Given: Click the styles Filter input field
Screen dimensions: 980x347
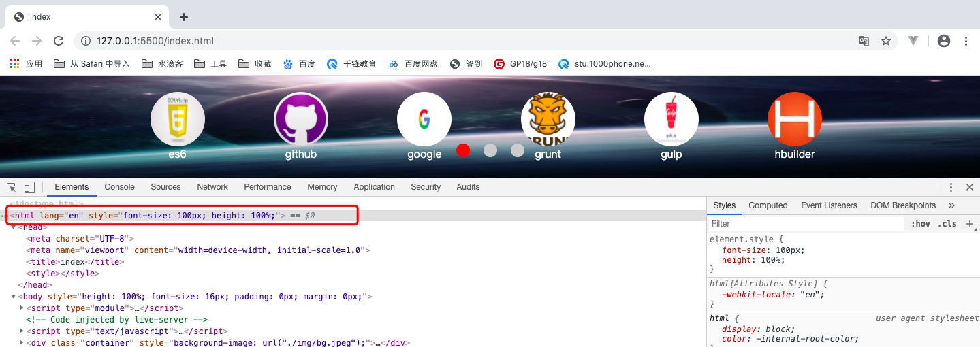Looking at the screenshot, I should pyautogui.click(x=805, y=224).
